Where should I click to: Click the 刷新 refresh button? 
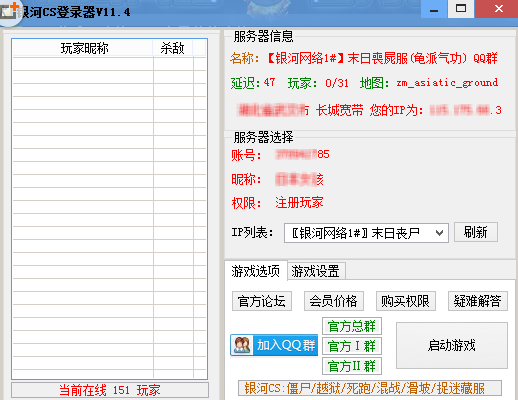coord(476,232)
